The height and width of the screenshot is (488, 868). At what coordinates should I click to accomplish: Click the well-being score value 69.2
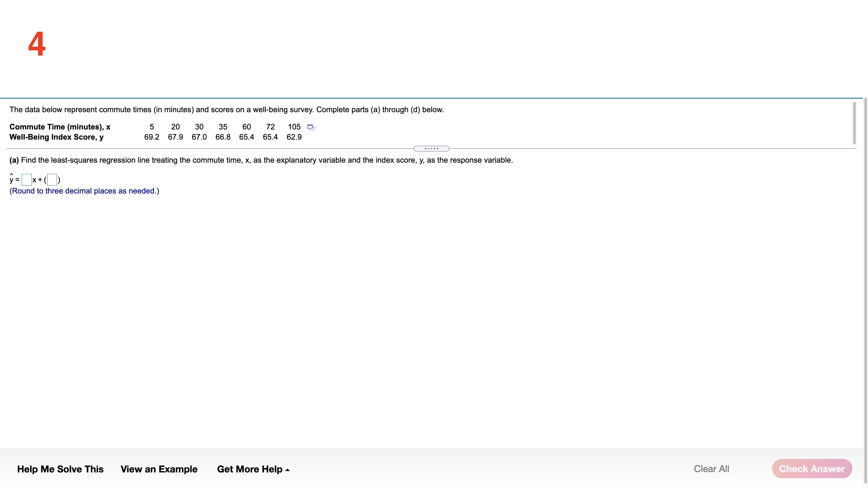click(152, 137)
